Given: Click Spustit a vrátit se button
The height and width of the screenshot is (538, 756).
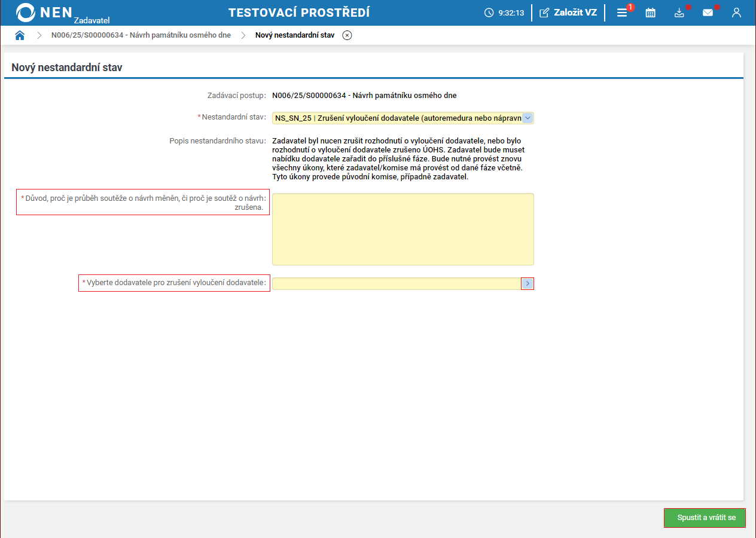Looking at the screenshot, I should [705, 518].
